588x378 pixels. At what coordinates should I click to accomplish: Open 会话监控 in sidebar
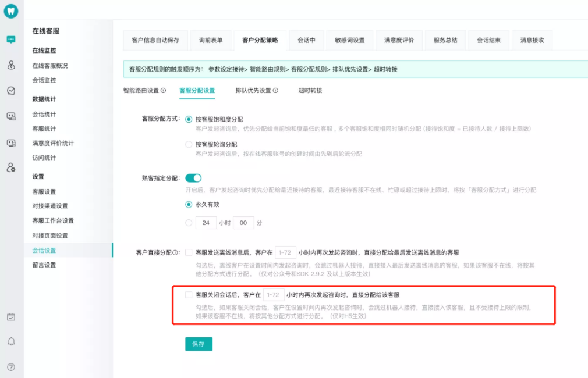pyautogui.click(x=44, y=80)
